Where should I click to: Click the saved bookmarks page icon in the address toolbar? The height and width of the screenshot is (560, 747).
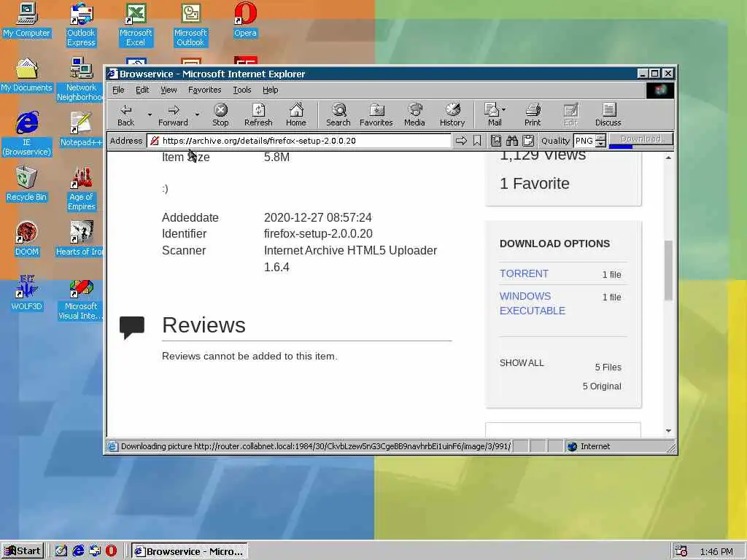pyautogui.click(x=496, y=141)
